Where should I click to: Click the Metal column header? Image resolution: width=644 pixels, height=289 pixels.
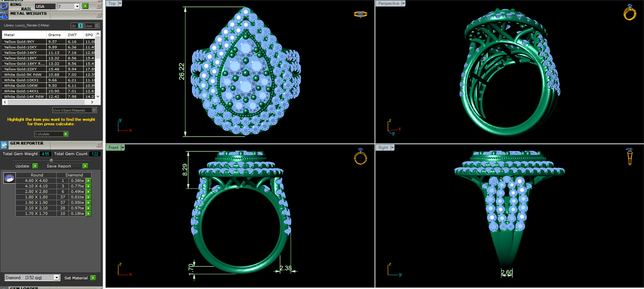coord(24,35)
